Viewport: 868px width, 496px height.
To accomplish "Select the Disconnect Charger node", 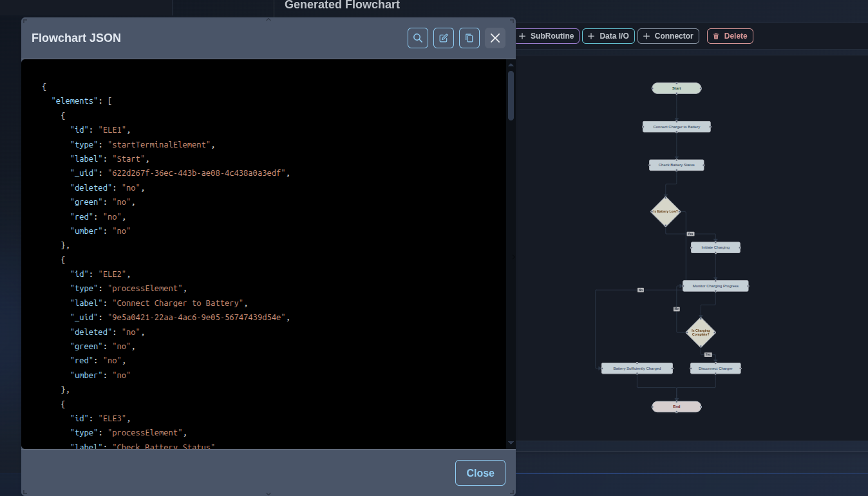I will pyautogui.click(x=715, y=368).
